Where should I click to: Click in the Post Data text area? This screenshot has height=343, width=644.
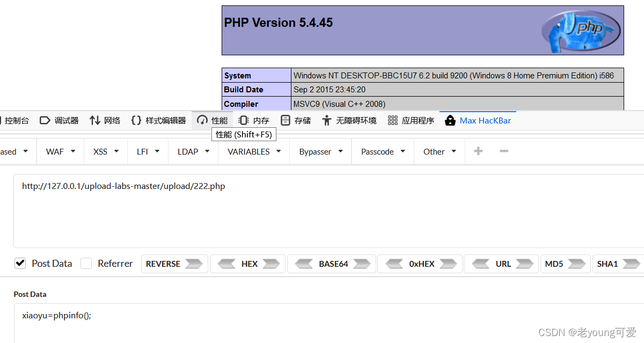(328, 323)
